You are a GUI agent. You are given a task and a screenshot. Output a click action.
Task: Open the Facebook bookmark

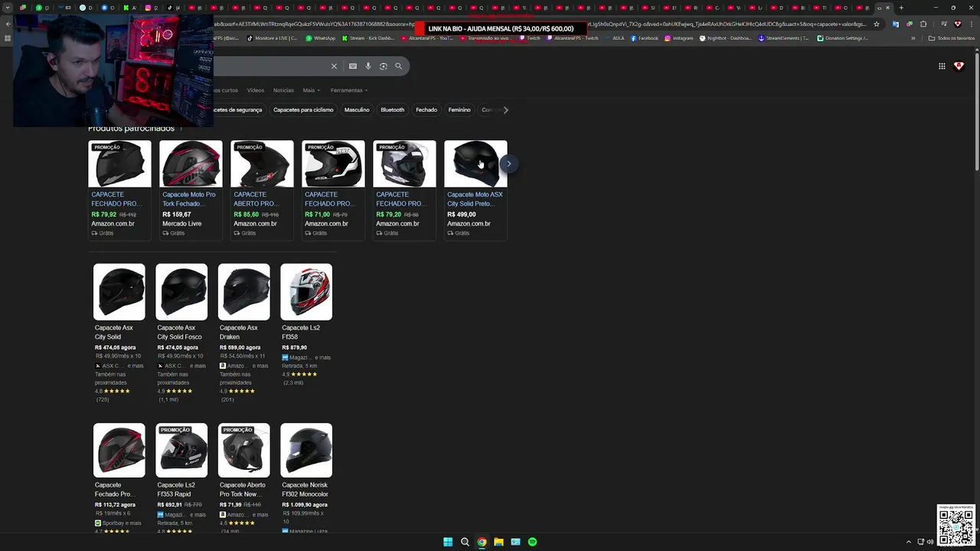tap(644, 37)
